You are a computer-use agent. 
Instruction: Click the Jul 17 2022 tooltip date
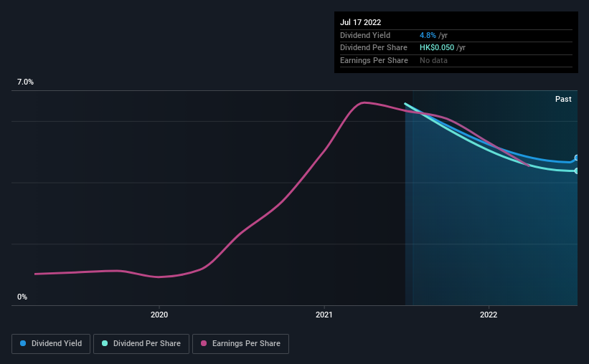(x=360, y=22)
